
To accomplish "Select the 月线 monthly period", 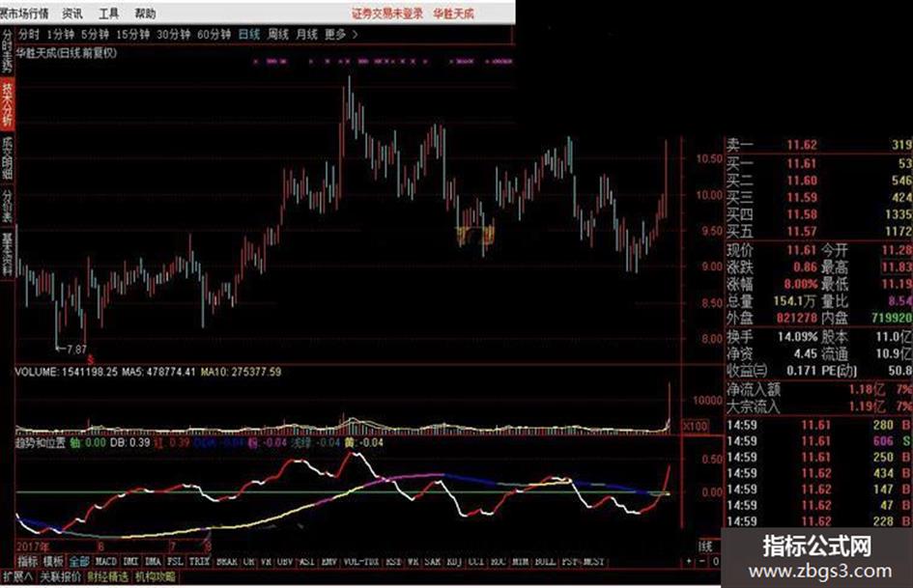I will [306, 35].
